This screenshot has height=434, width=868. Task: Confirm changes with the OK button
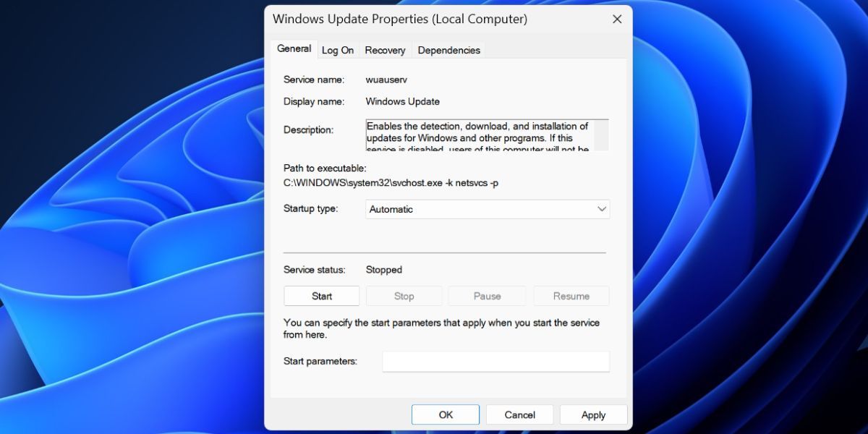coord(445,414)
